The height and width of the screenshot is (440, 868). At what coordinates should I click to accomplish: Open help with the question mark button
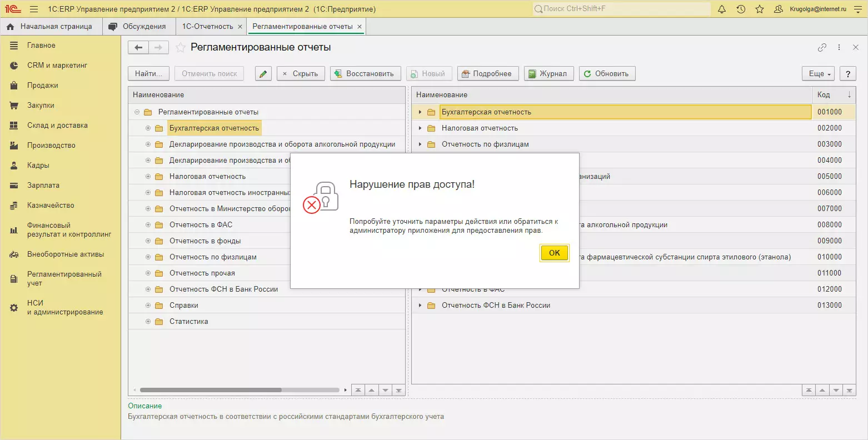pos(847,74)
